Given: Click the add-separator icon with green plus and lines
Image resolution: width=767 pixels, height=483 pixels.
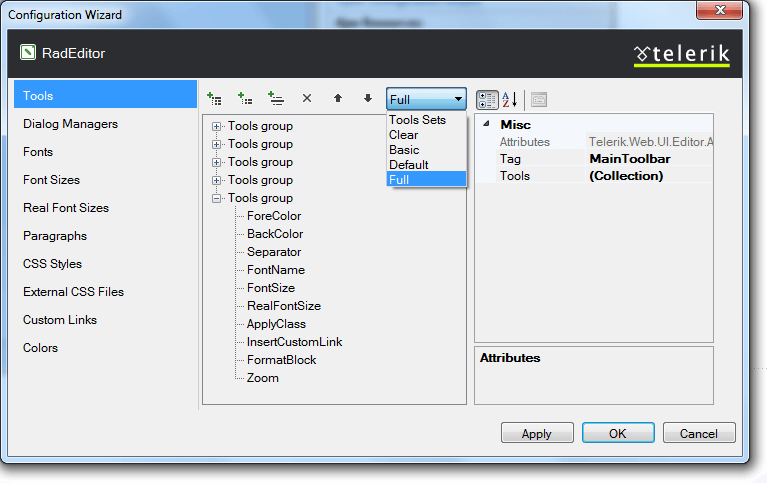Looking at the screenshot, I should click(276, 98).
